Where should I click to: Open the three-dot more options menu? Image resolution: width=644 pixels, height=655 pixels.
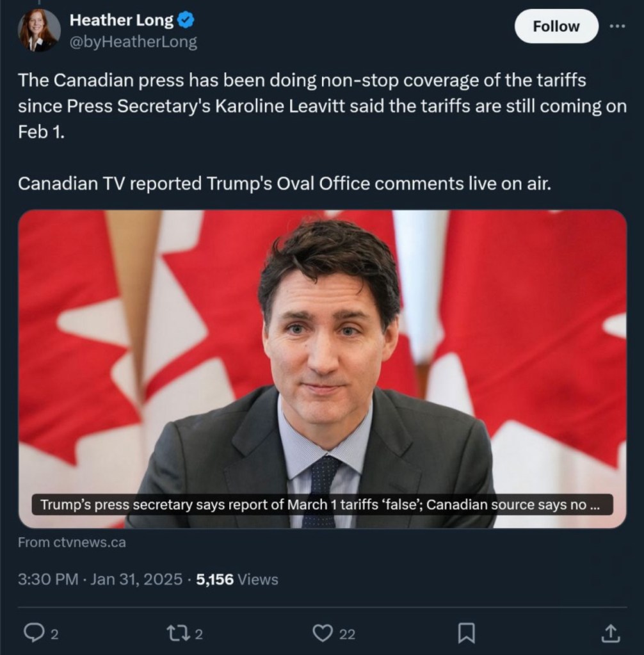click(x=617, y=26)
